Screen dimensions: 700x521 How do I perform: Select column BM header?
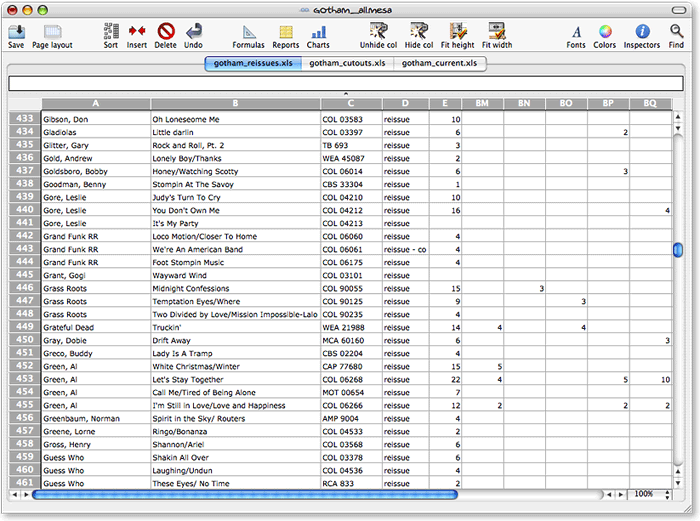[482, 104]
